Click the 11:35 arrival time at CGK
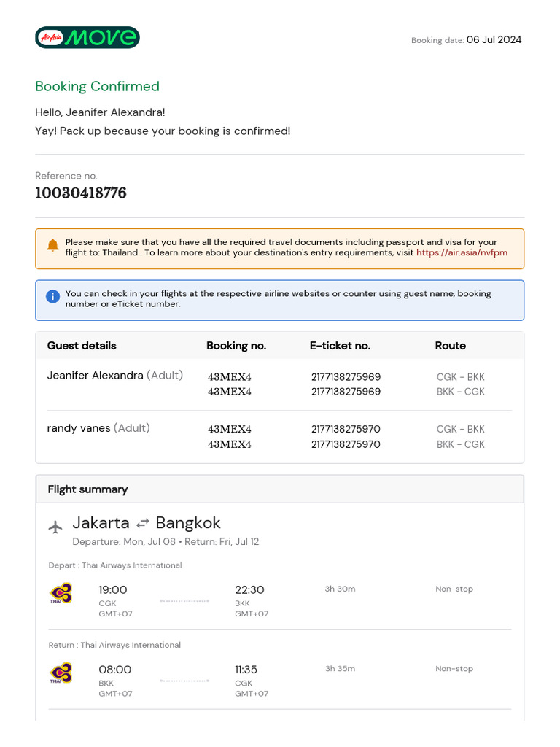 coord(246,670)
